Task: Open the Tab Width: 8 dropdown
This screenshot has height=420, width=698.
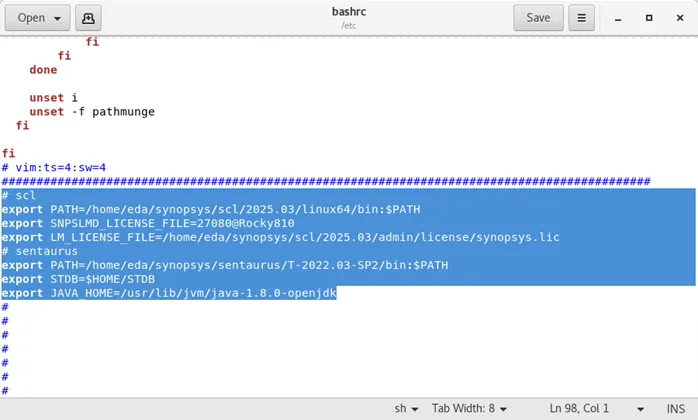Action: click(x=469, y=408)
